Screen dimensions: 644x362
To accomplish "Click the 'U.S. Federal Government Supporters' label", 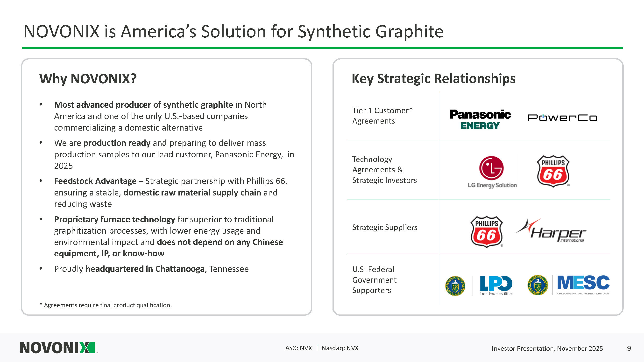I will point(374,280).
